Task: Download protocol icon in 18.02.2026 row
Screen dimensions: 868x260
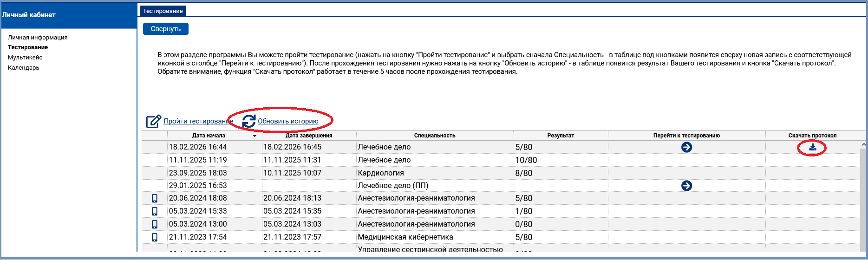Action: coord(812,147)
